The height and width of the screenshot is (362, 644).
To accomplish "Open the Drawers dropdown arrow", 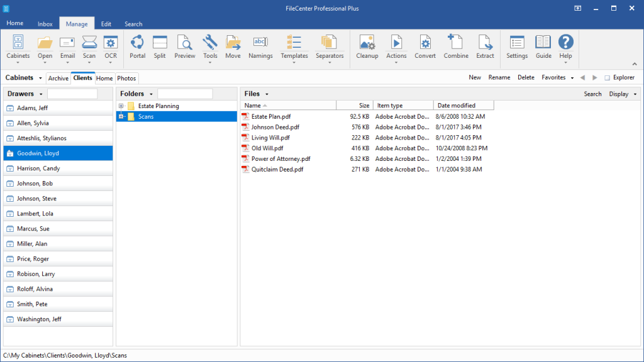I will (x=41, y=94).
